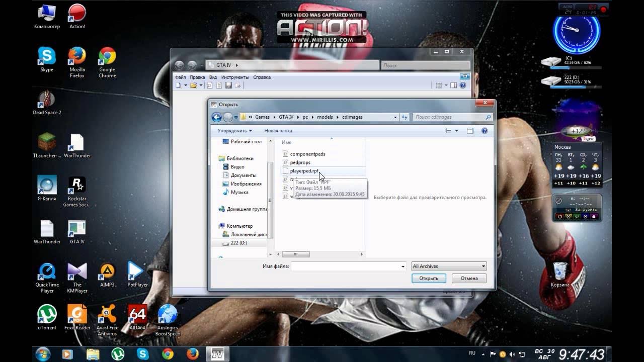644x362 pixels.
Task: Open the Упорядочить dropdown
Action: [234, 131]
